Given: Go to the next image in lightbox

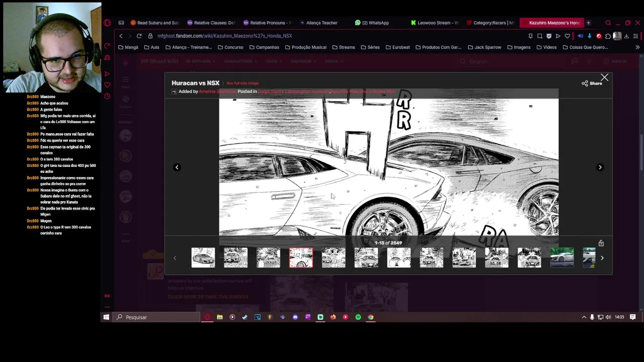Looking at the screenshot, I should pos(600,167).
